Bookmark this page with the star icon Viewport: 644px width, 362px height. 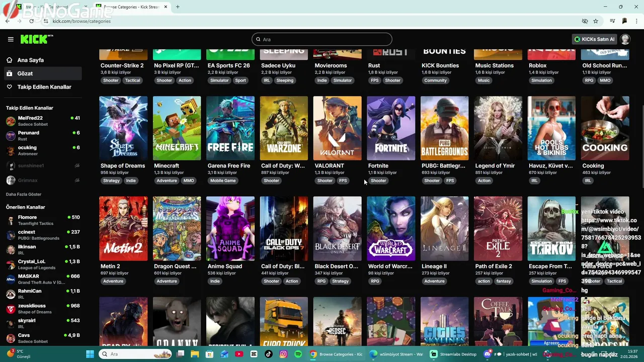pos(596,21)
